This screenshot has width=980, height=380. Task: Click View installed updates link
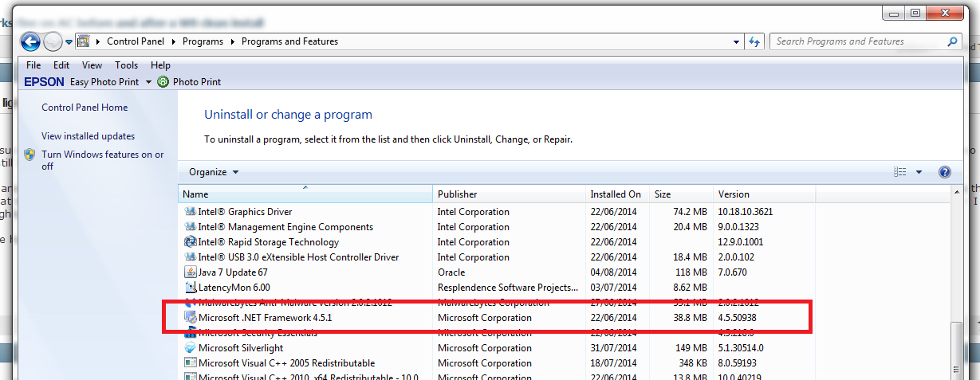(88, 136)
